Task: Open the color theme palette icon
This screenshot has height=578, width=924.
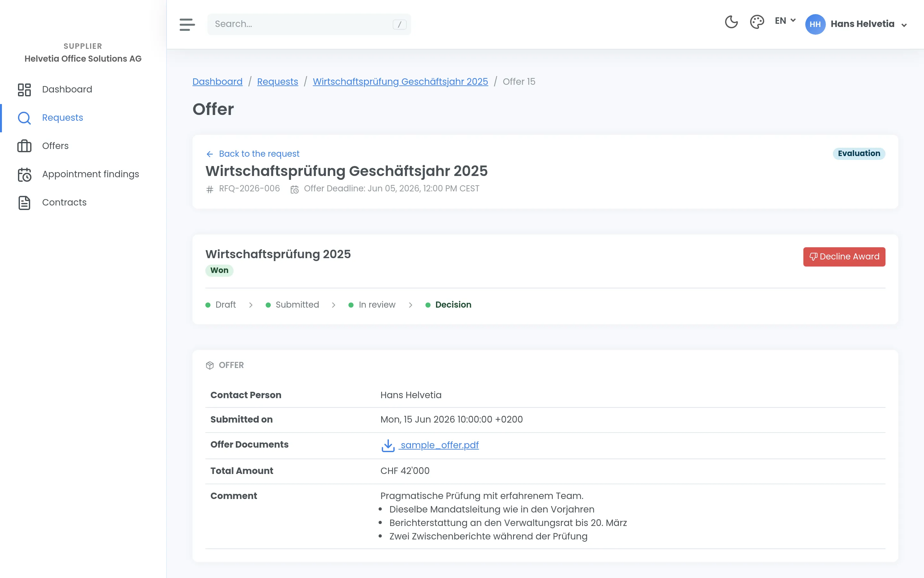Action: tap(757, 22)
